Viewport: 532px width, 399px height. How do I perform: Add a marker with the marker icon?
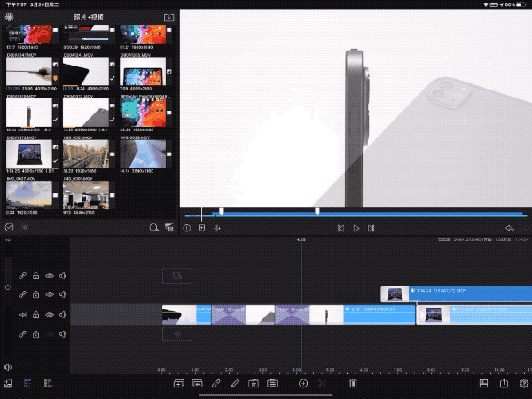(202, 228)
